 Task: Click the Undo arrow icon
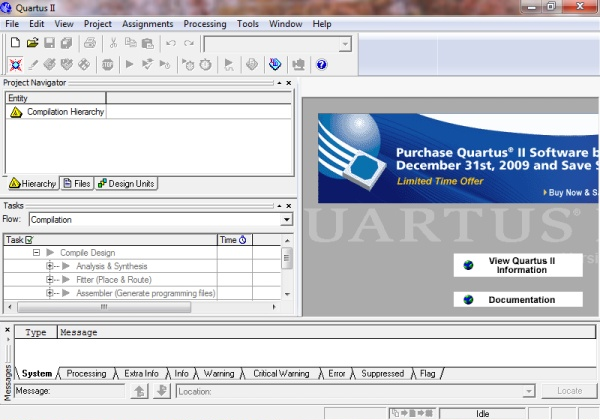click(x=171, y=43)
